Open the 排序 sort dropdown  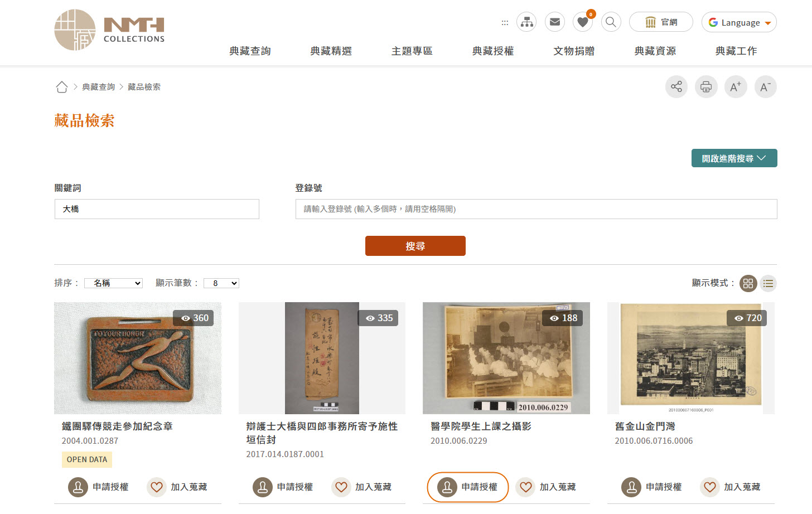[113, 283]
